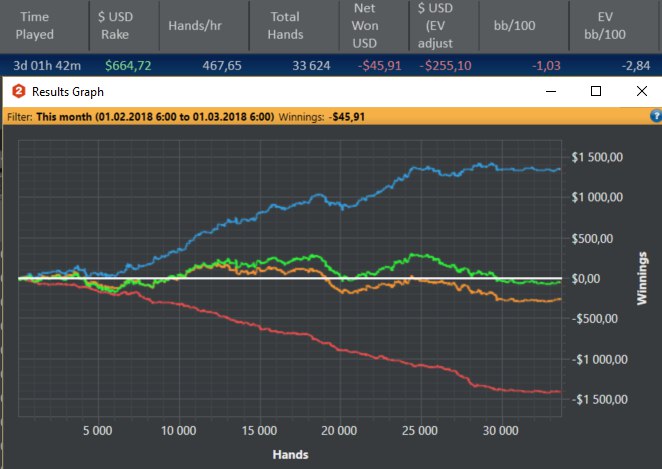Click the white $0,00 baseline on the graph

point(290,279)
